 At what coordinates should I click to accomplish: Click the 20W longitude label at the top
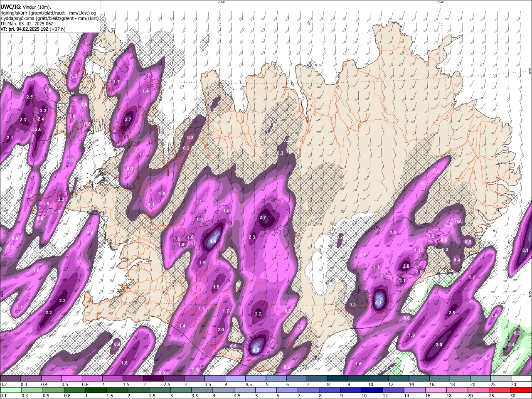click(221, 2)
